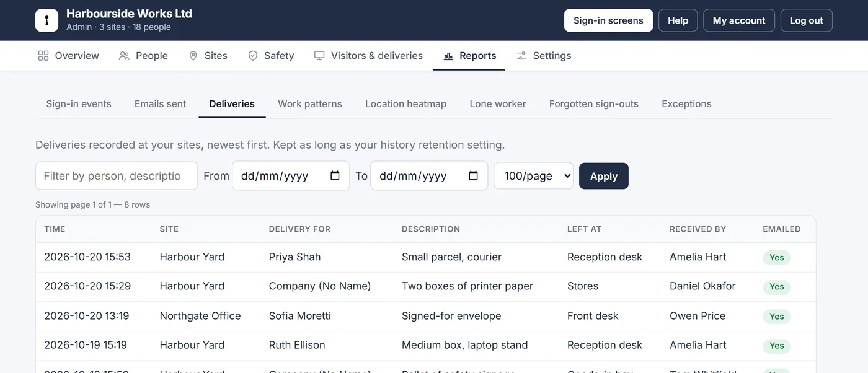The height and width of the screenshot is (373, 868).
Task: Click Northgate Office site cell
Action: [200, 316]
